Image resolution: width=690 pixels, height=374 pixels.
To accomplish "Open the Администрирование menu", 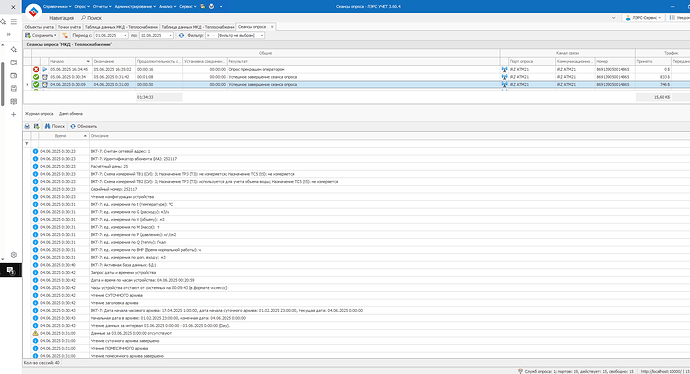I will (135, 7).
